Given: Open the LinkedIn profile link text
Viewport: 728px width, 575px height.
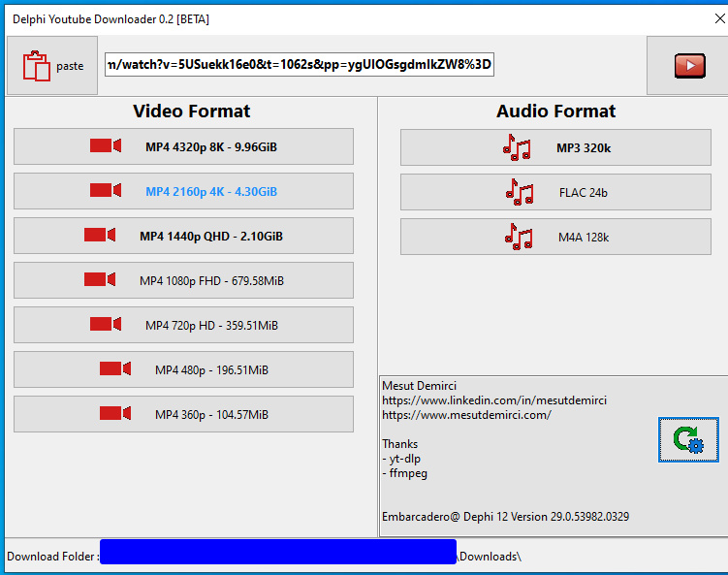Looking at the screenshot, I should (x=493, y=400).
